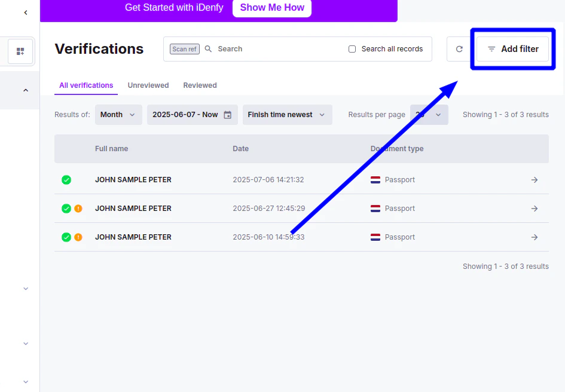The image size is (565, 392).
Task: Click flag icon in 2025-06-10 Passport row
Action: coord(375,237)
